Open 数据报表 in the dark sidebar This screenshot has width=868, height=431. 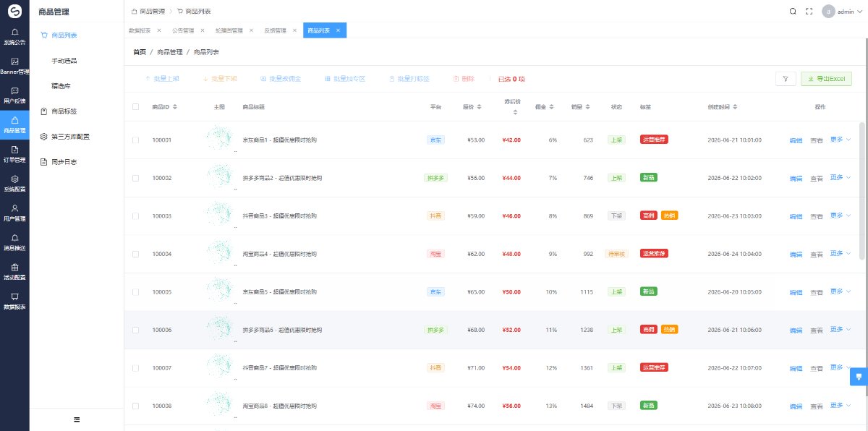click(x=14, y=301)
